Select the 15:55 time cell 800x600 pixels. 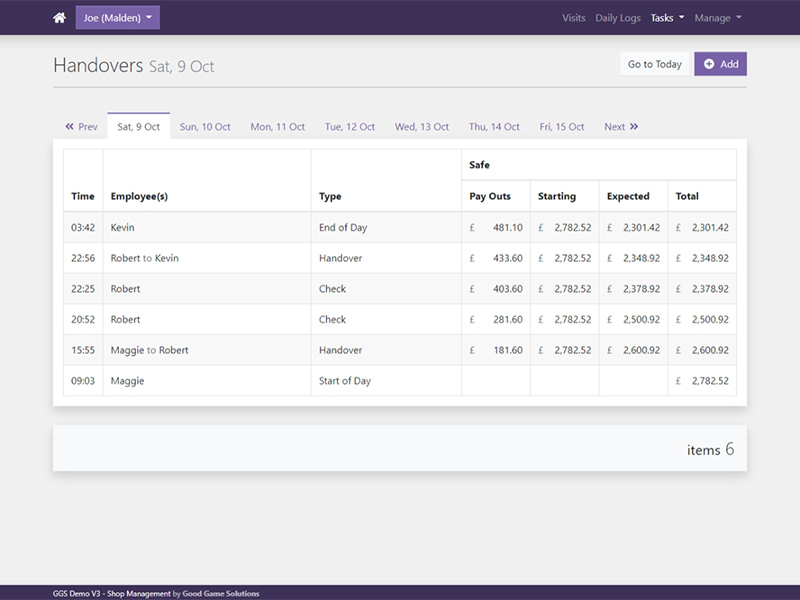[x=83, y=350]
